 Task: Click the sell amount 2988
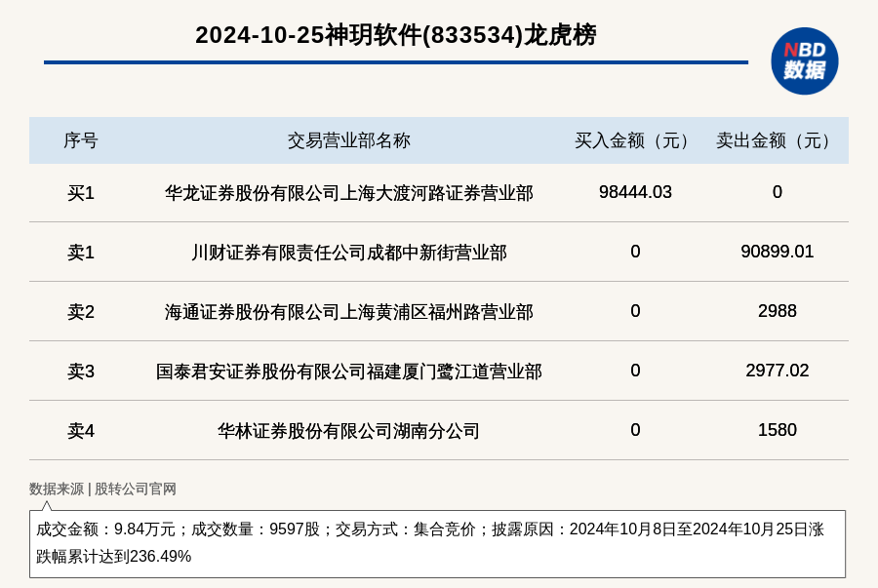tap(777, 310)
